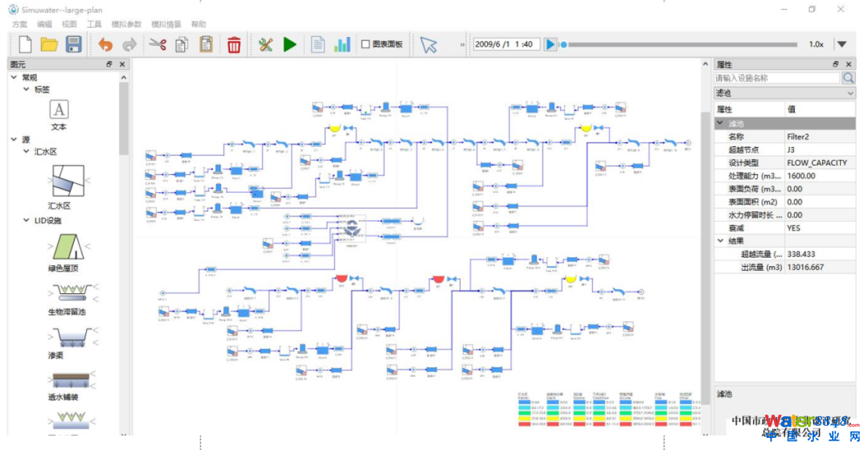The height and width of the screenshot is (450, 868).
Task: Open the bar chart results icon
Action: [343, 45]
